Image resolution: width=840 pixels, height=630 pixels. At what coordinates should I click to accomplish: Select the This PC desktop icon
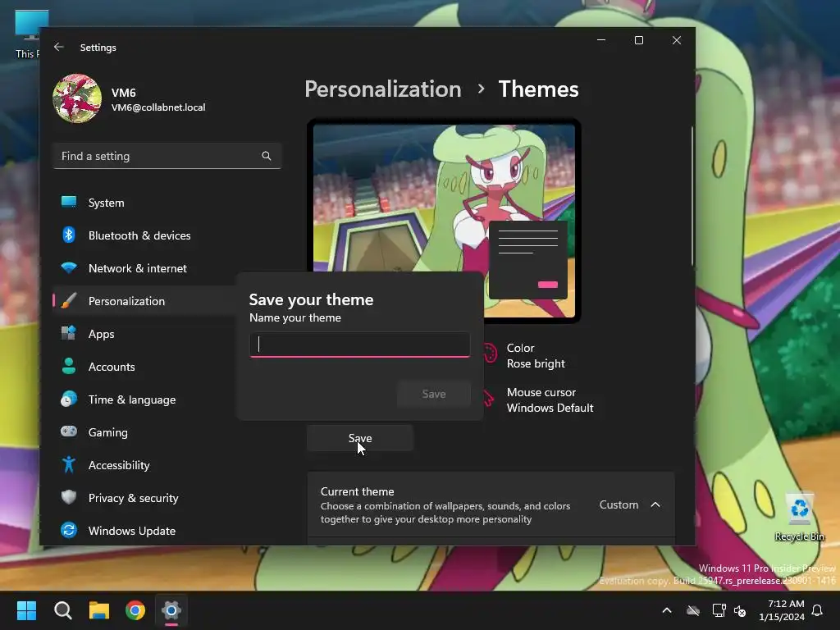(x=30, y=34)
